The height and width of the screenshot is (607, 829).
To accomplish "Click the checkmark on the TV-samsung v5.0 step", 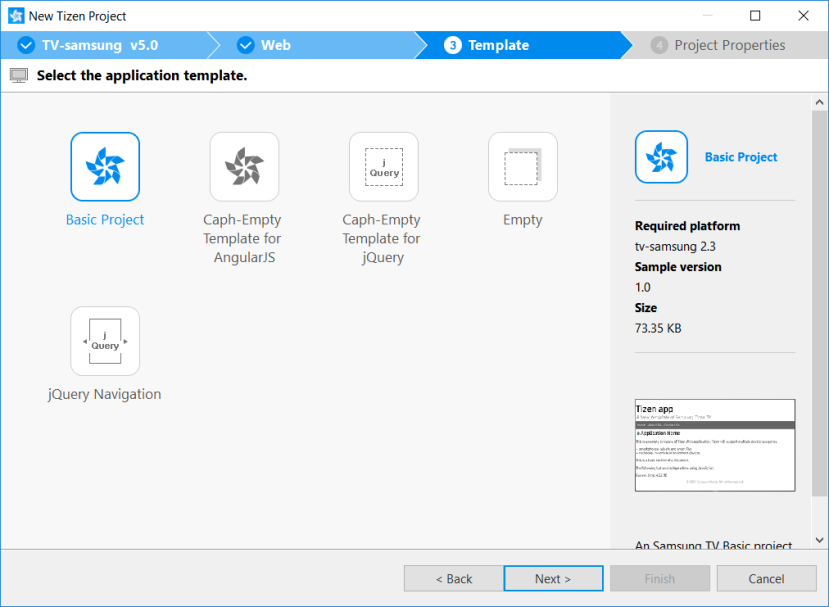I will click(x=24, y=44).
